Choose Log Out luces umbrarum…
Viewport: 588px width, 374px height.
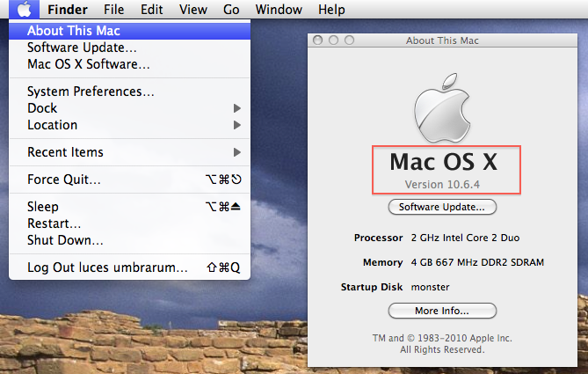pyautogui.click(x=129, y=268)
